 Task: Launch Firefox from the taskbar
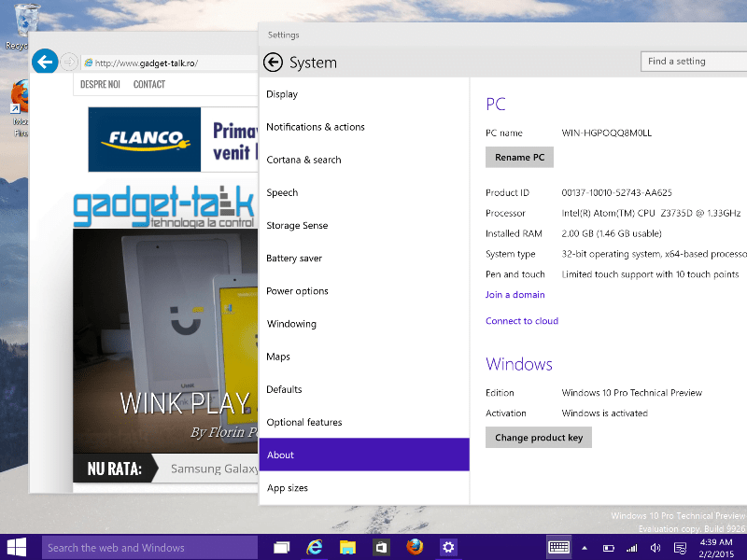415,548
